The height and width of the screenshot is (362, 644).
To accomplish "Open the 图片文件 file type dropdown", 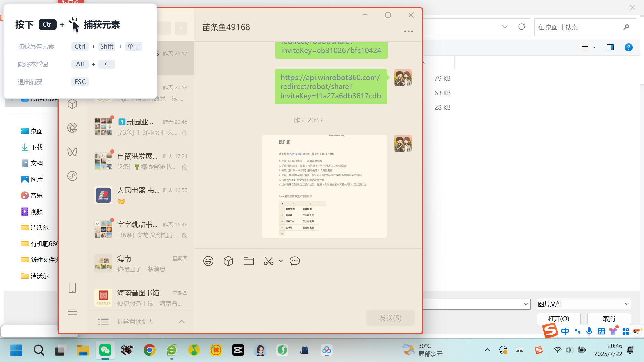I will (584, 304).
